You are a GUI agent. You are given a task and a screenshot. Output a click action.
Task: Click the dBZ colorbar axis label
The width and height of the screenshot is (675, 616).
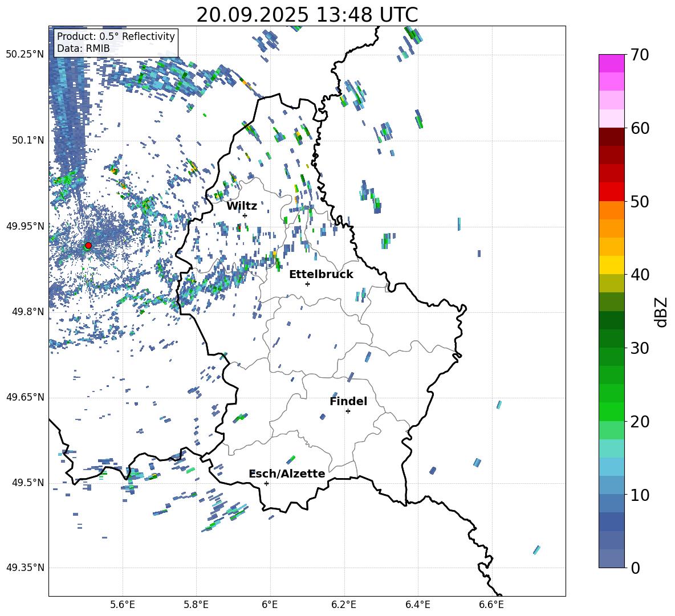662,312
